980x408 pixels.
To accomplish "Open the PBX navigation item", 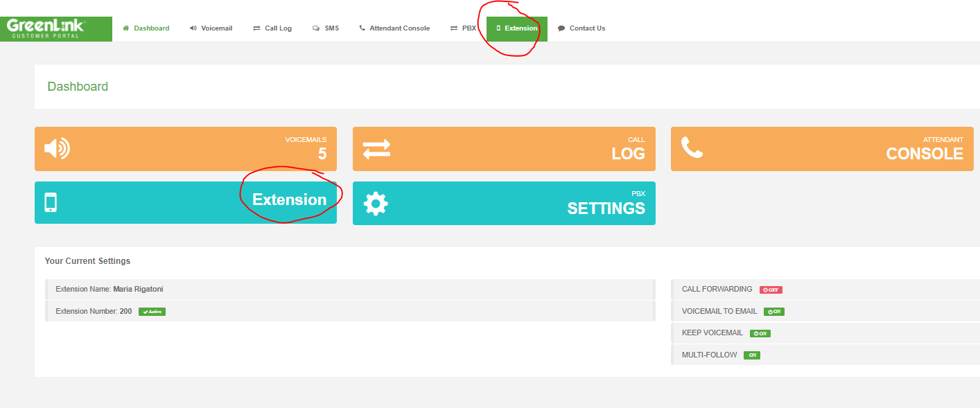I will click(x=464, y=28).
